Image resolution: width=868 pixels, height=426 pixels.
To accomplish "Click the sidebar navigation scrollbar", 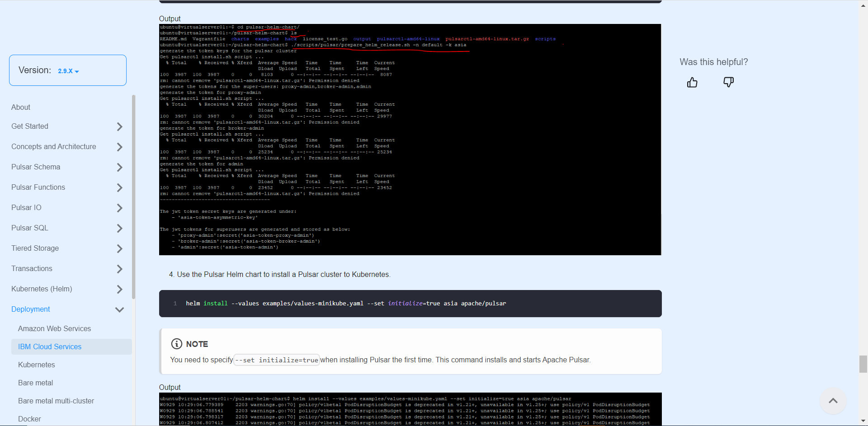I will point(133,197).
